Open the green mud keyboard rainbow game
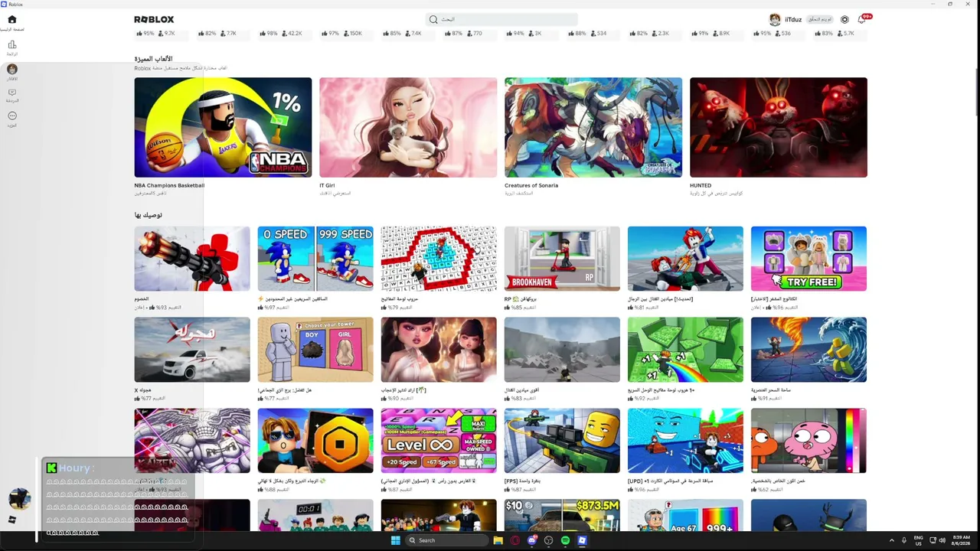 tap(685, 350)
